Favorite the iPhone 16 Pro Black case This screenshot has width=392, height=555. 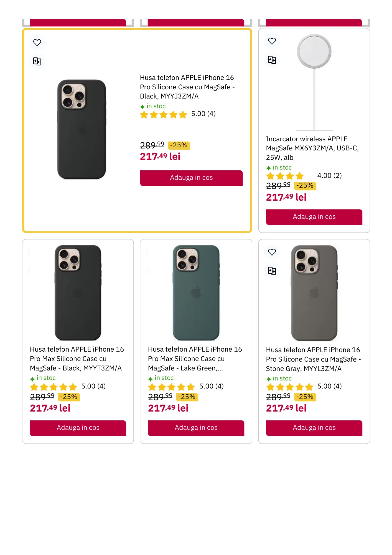pyautogui.click(x=37, y=42)
